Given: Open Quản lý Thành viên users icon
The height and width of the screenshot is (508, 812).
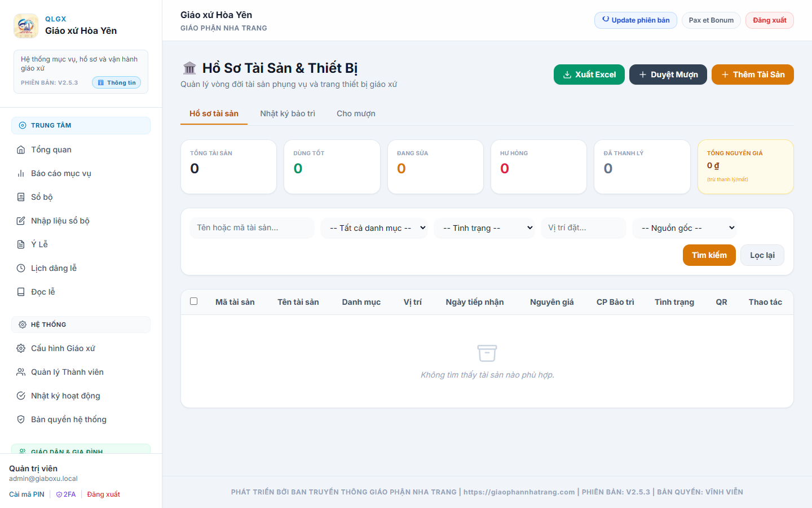Looking at the screenshot, I should (x=21, y=372).
